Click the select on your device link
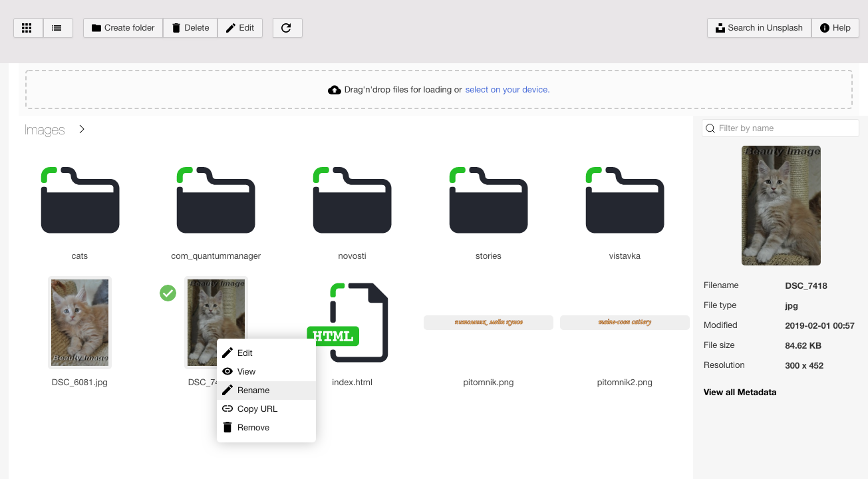868x479 pixels. [x=507, y=89]
